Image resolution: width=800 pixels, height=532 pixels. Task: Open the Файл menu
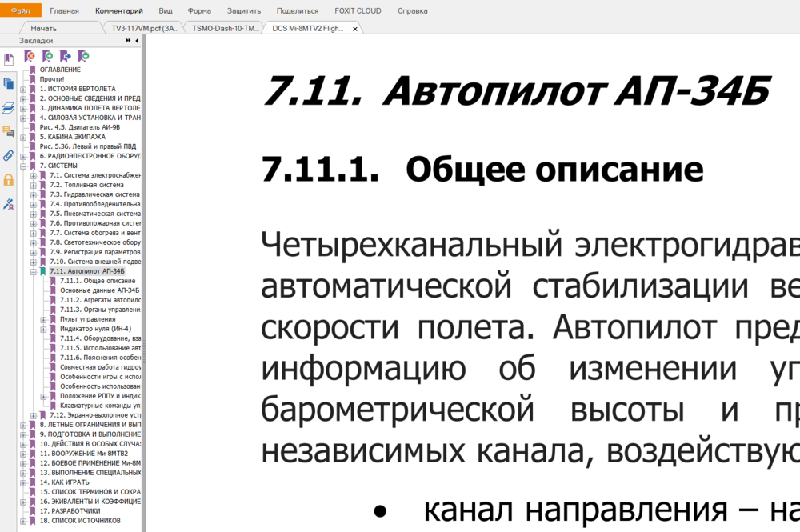coord(21,10)
